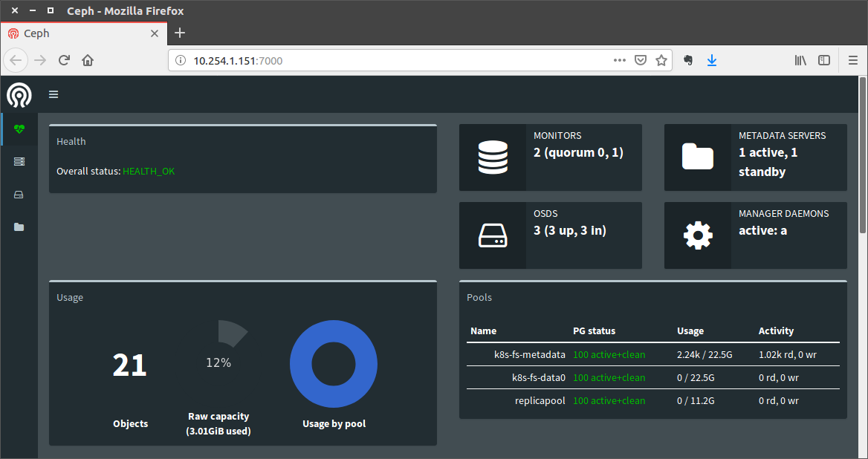The image size is (868, 459).
Task: Click the "Usage by pool" label
Action: click(334, 423)
